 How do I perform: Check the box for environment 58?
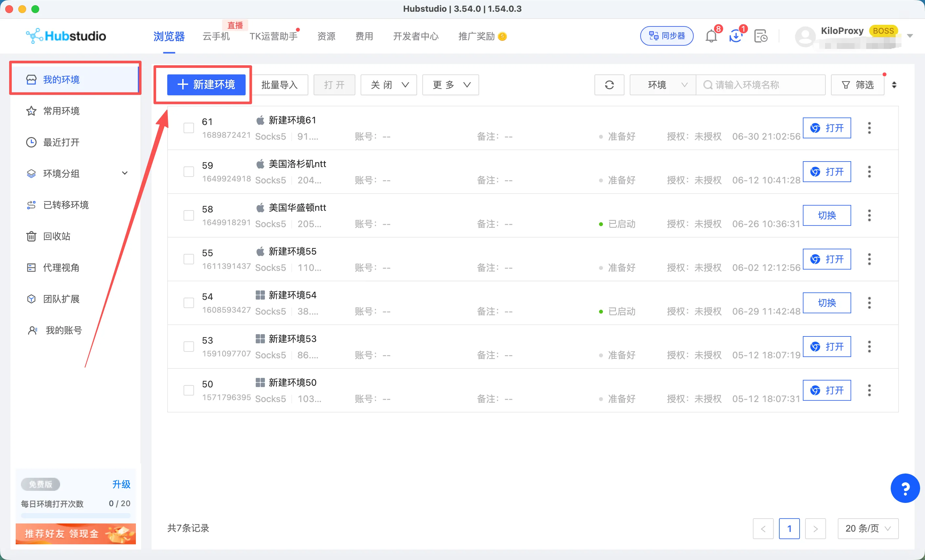(x=188, y=215)
